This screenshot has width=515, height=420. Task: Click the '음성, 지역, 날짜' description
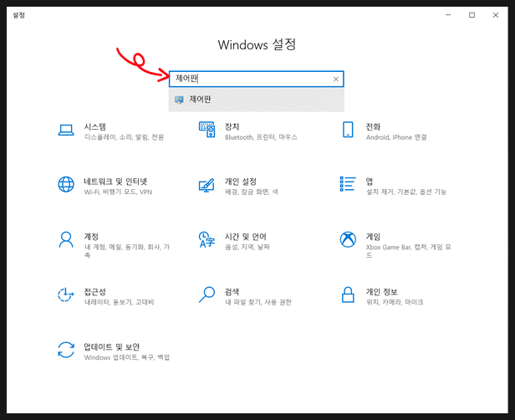click(247, 247)
